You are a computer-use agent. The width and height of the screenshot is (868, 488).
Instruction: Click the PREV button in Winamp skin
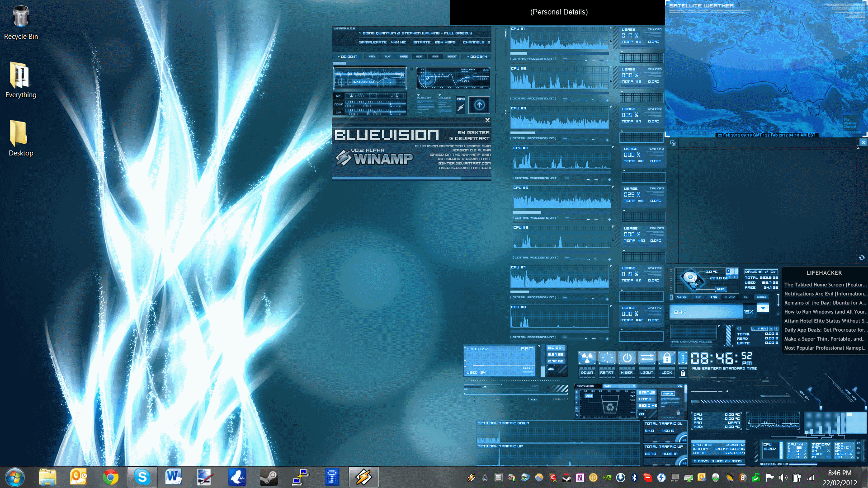tap(372, 57)
